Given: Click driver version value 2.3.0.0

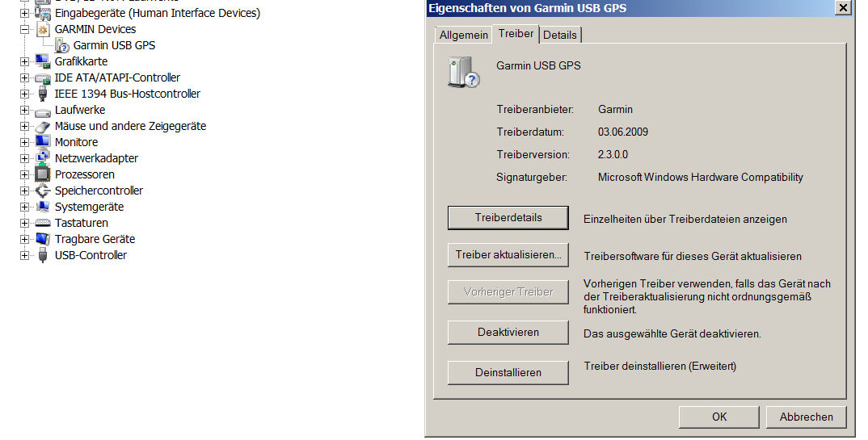Looking at the screenshot, I should click(x=613, y=155).
